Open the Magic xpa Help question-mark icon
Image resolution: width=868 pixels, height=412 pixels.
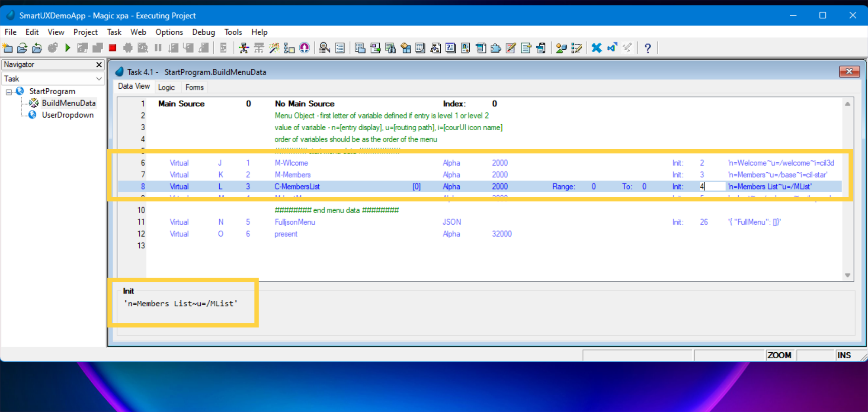click(x=648, y=48)
